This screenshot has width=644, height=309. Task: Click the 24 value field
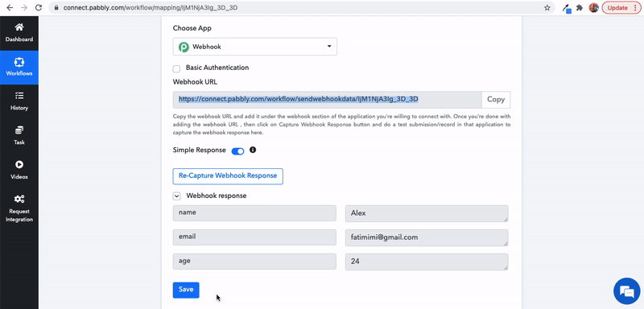point(427,262)
